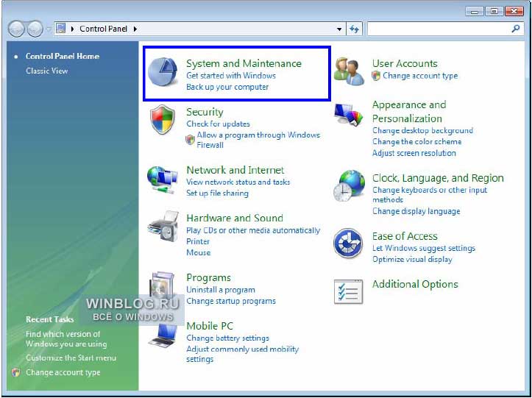532x398 pixels.
Task: Click Change desktop background link
Action: click(x=422, y=131)
